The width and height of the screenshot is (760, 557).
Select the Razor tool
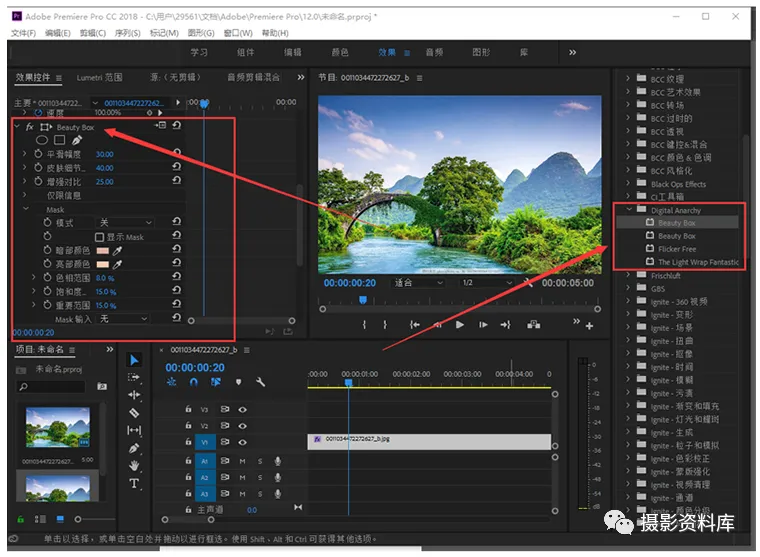click(134, 413)
